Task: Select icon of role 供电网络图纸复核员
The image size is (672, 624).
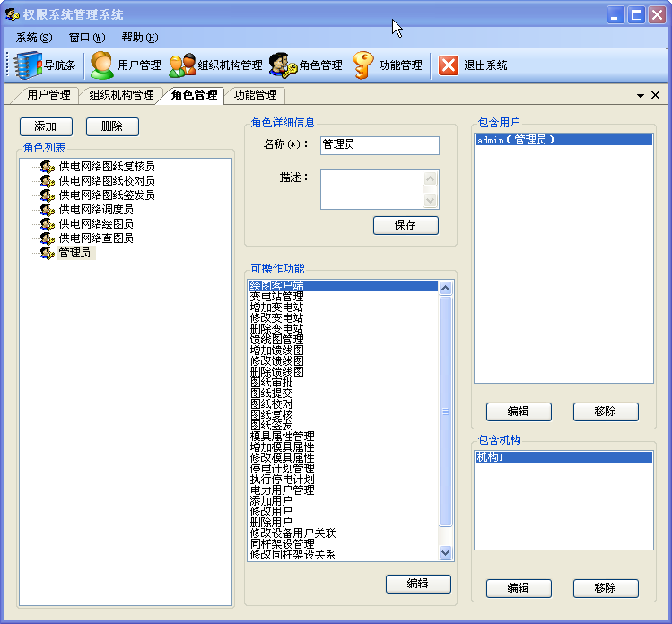Action: pyautogui.click(x=48, y=166)
